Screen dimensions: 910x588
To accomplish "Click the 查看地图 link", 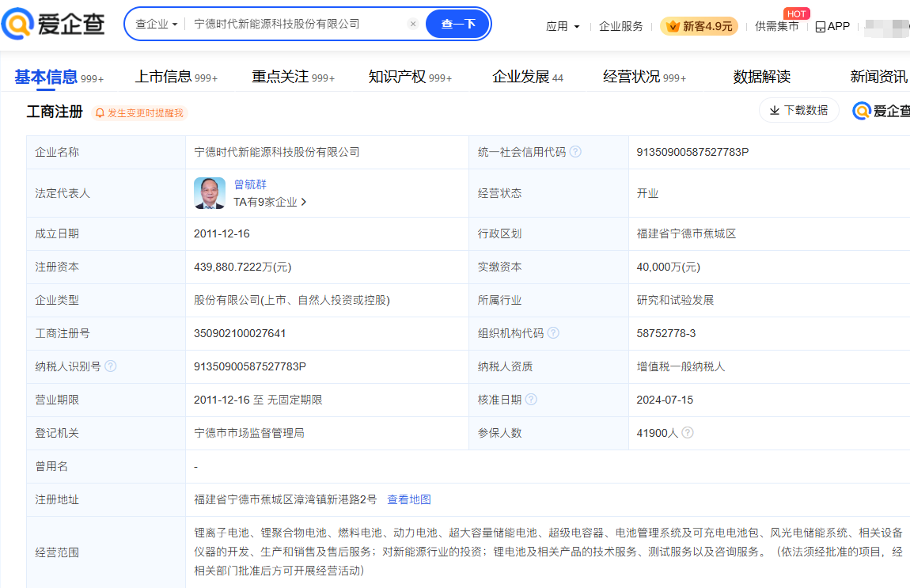I will click(408, 499).
